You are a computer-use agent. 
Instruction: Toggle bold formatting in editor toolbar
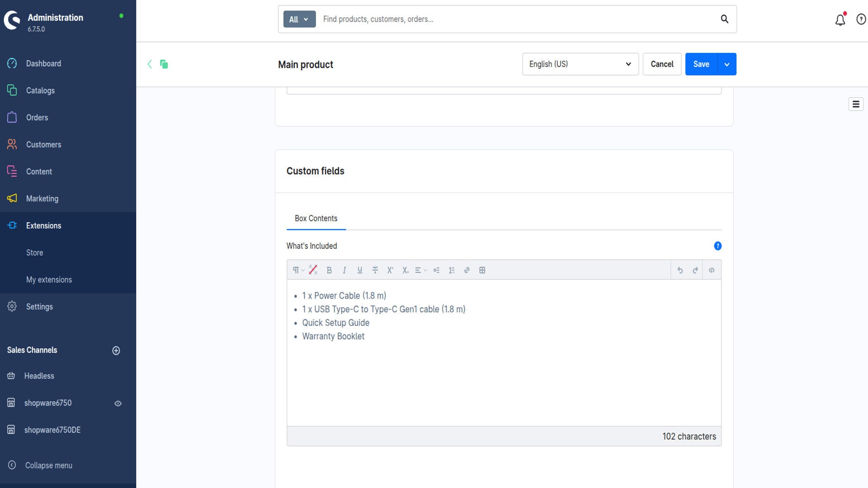(329, 270)
